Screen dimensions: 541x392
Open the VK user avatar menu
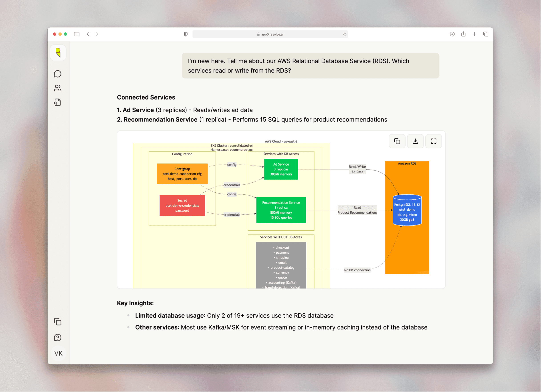58,353
